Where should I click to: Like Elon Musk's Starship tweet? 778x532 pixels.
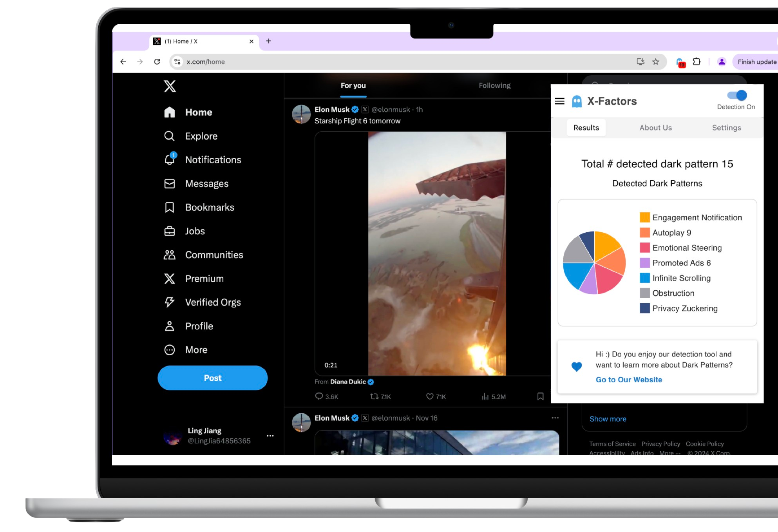tap(429, 396)
